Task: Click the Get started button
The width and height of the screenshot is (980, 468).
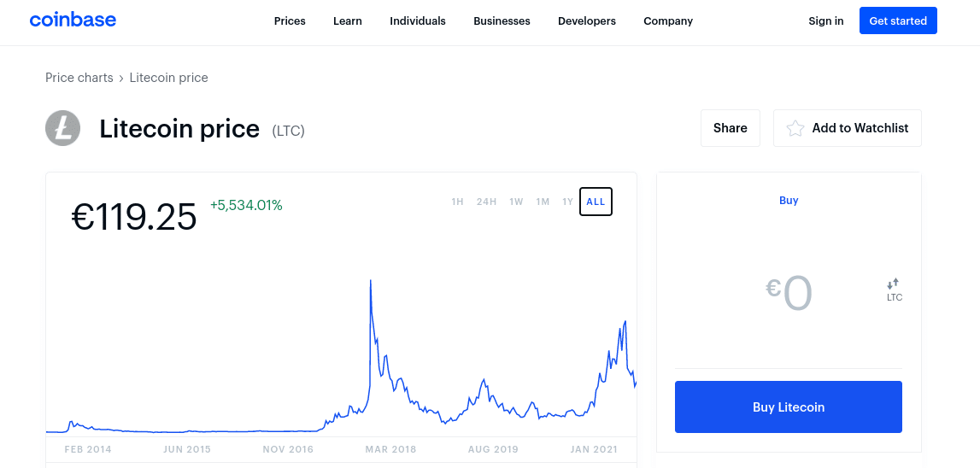Action: [898, 20]
